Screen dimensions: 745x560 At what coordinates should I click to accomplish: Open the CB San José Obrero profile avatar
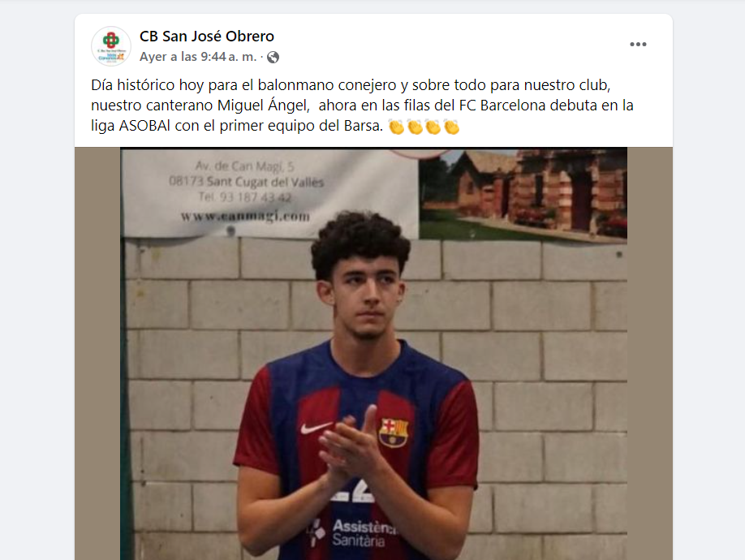tap(111, 46)
